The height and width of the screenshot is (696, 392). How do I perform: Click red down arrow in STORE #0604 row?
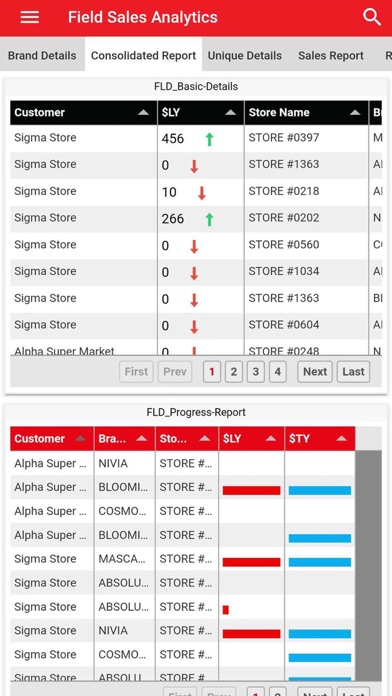coord(194,326)
